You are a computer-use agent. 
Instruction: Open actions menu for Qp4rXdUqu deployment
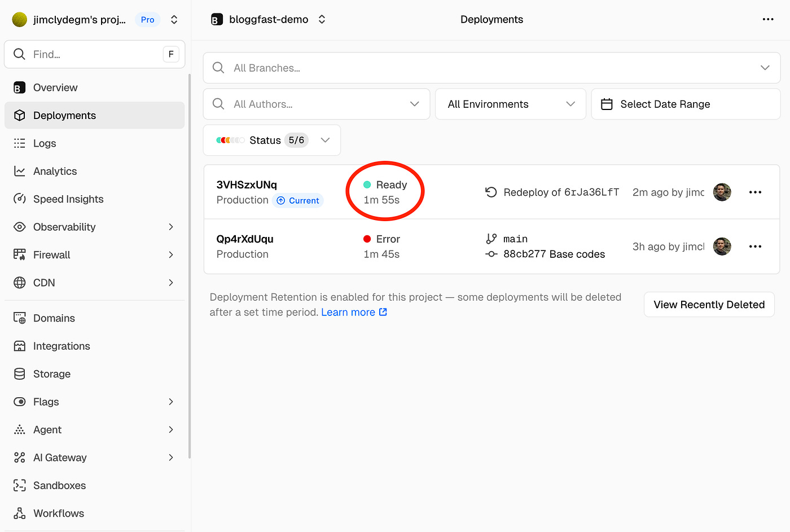pyautogui.click(x=755, y=247)
